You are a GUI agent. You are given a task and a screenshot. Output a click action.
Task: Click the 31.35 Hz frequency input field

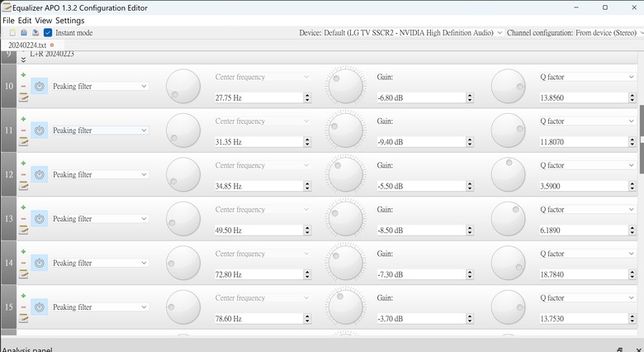pyautogui.click(x=258, y=142)
